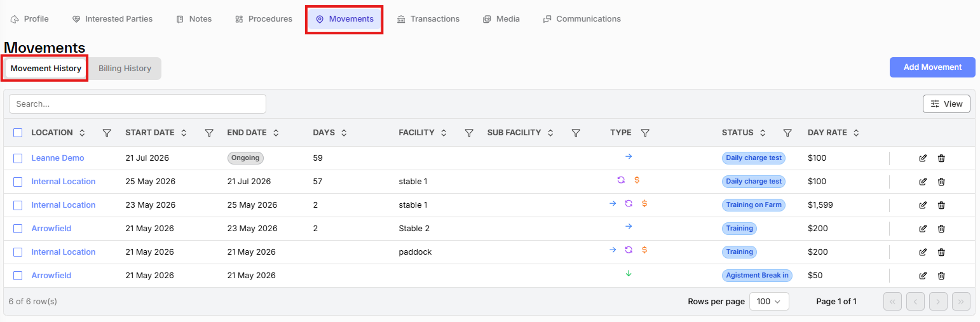Click the trash icon on the $1,599 row
This screenshot has height=322, width=980.
click(941, 205)
